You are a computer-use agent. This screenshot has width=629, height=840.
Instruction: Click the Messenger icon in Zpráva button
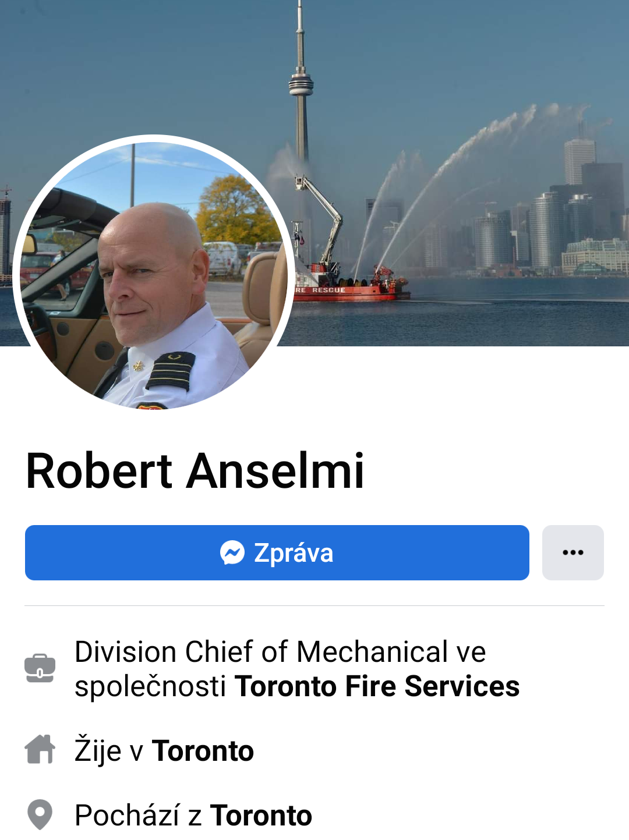coord(232,552)
